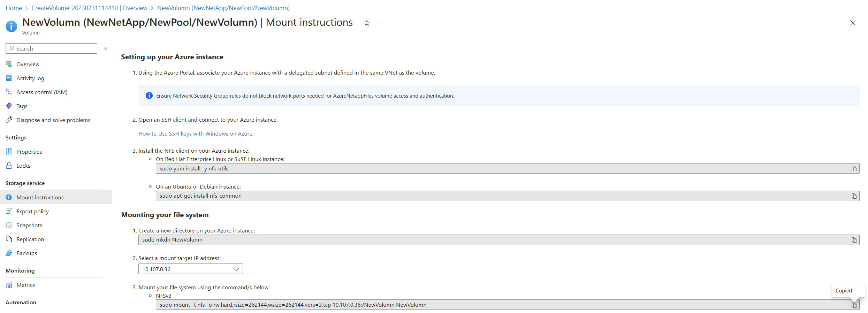Viewport: 868px width, 313px height.
Task: Click the yum install command text box
Action: coord(508,169)
